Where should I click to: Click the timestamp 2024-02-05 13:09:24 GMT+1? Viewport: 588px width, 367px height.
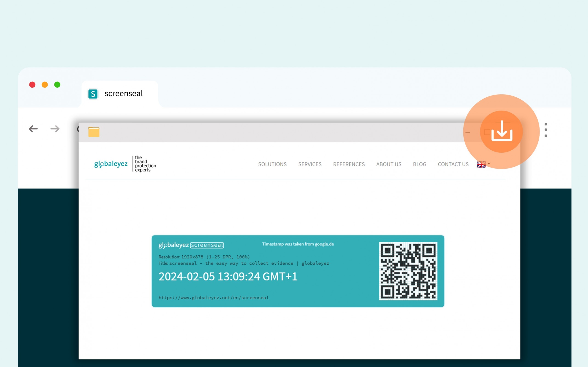[x=228, y=277]
